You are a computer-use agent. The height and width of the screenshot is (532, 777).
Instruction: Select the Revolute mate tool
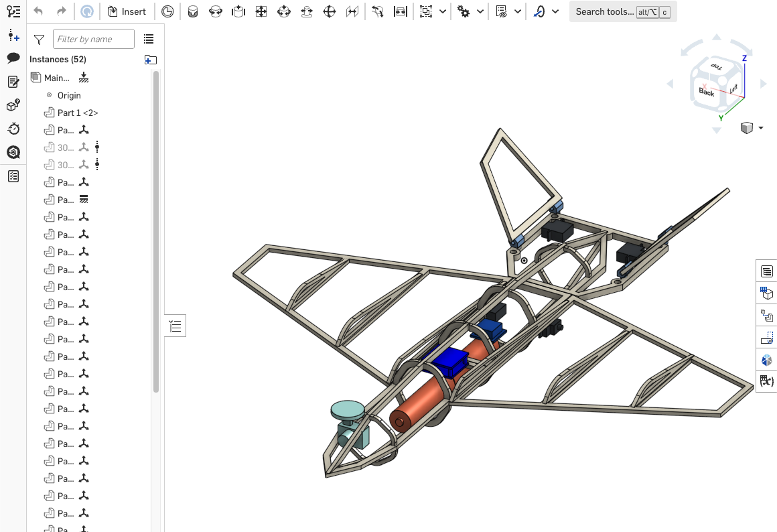216,11
